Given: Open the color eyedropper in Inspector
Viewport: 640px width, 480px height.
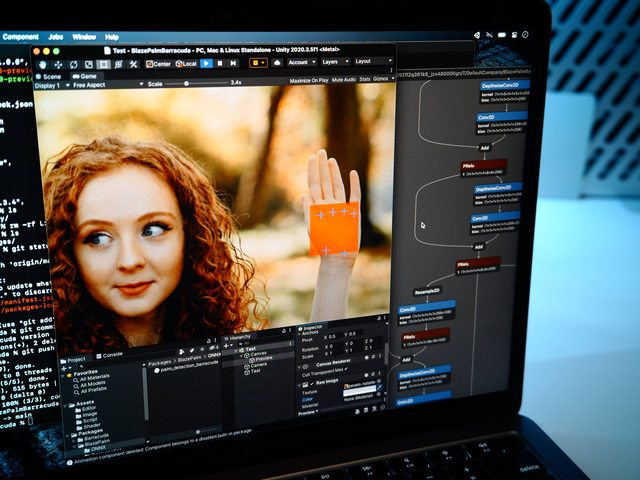Looking at the screenshot, I should [379, 387].
